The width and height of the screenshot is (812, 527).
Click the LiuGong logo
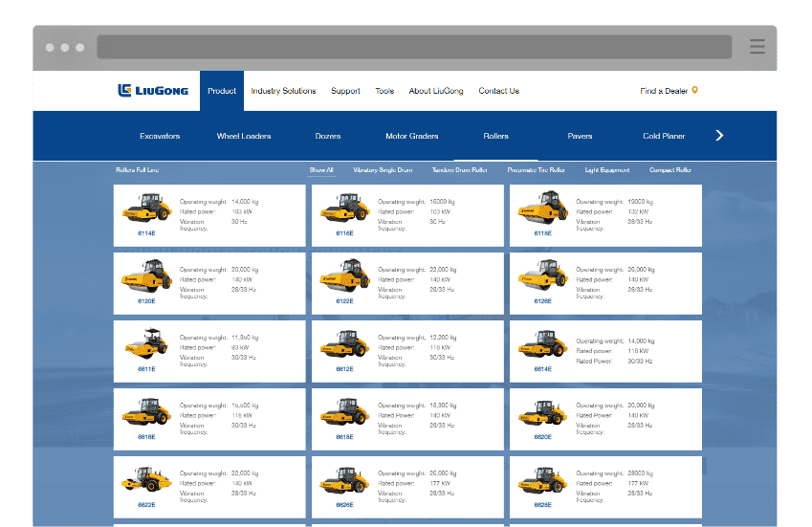(x=153, y=91)
